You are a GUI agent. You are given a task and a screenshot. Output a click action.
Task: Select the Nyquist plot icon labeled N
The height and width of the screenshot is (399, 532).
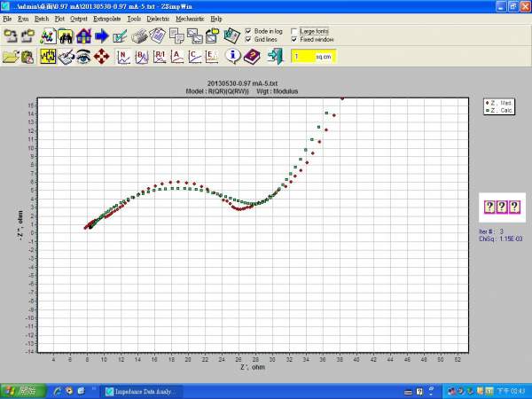click(x=123, y=56)
